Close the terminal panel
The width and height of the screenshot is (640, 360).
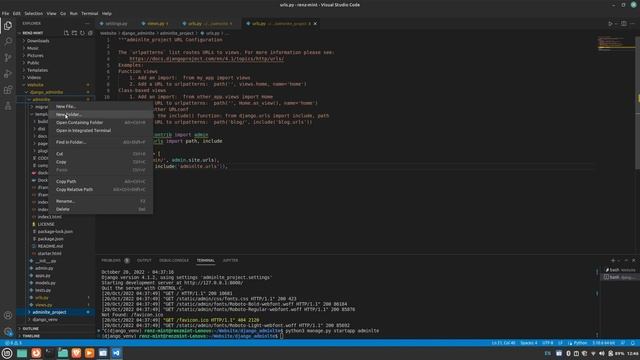click(x=633, y=260)
